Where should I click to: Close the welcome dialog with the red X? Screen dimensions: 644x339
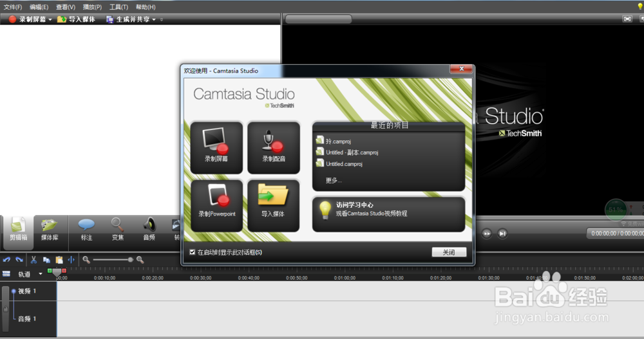(x=461, y=69)
